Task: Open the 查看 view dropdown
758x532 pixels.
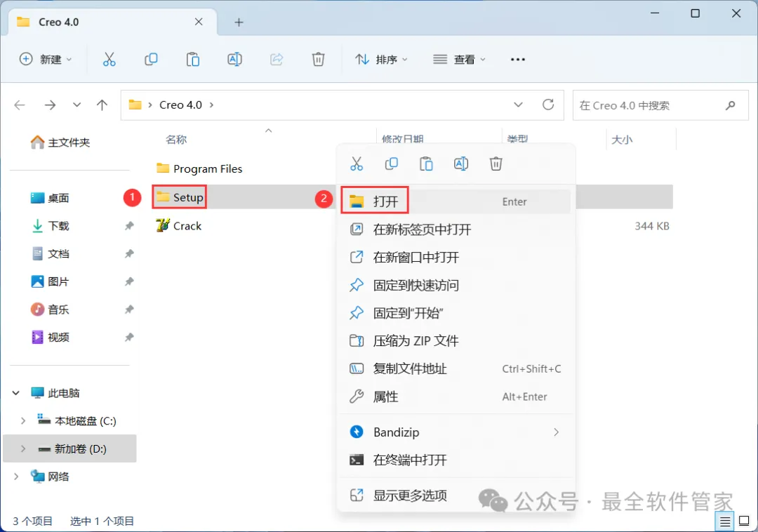Action: (459, 60)
